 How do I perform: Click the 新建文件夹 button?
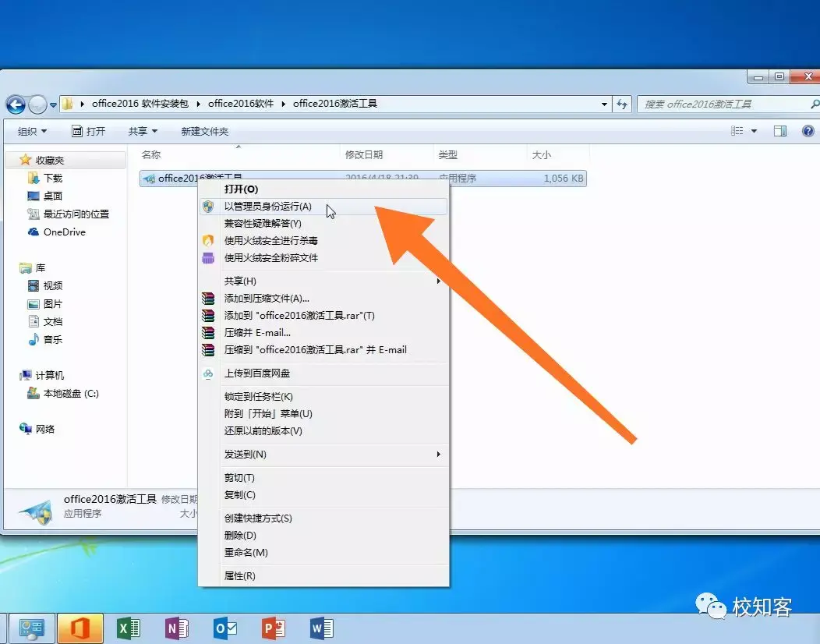204,131
